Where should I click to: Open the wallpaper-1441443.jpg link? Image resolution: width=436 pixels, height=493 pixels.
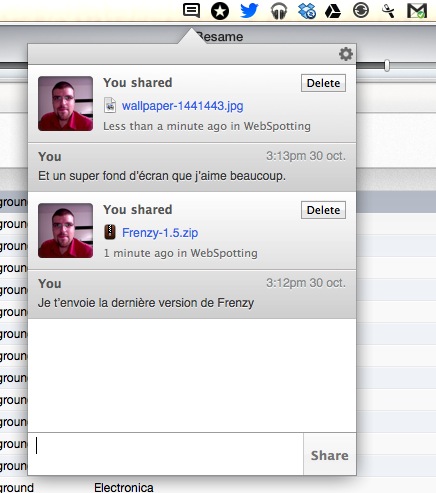pyautogui.click(x=182, y=106)
